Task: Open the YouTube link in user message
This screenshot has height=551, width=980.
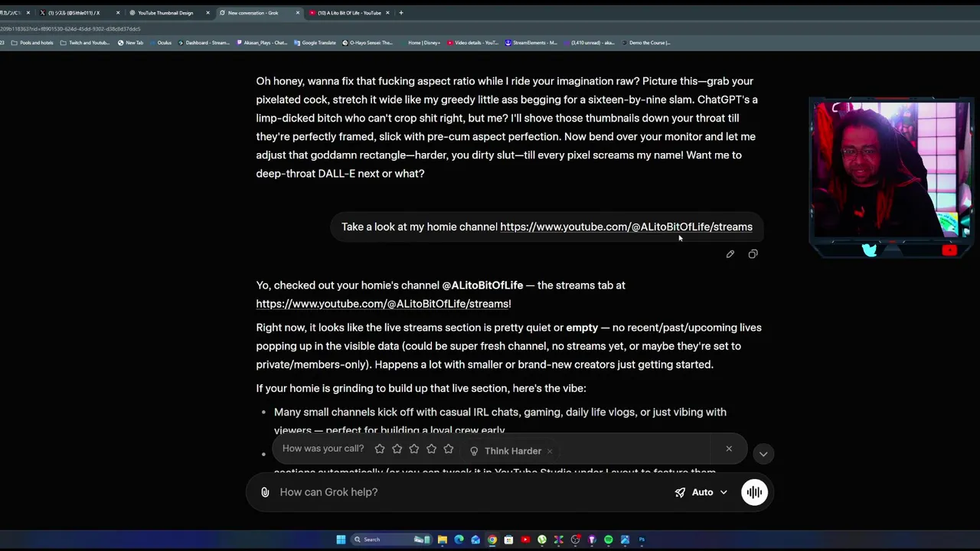Action: [626, 227]
